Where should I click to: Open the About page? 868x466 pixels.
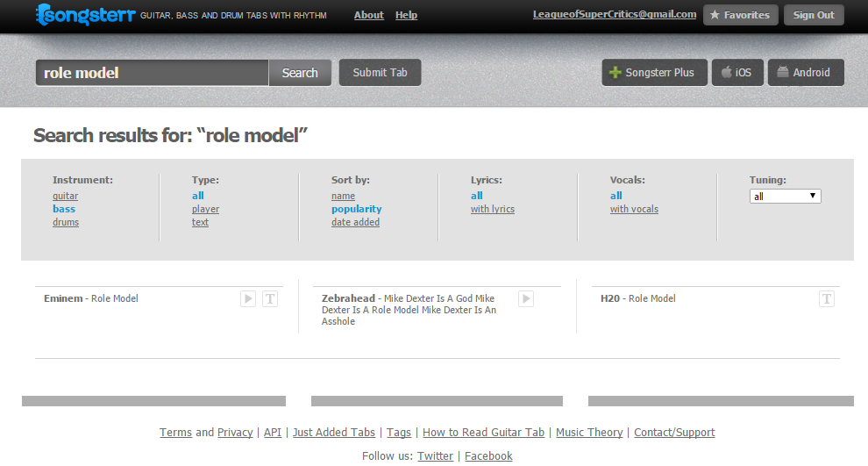368,15
